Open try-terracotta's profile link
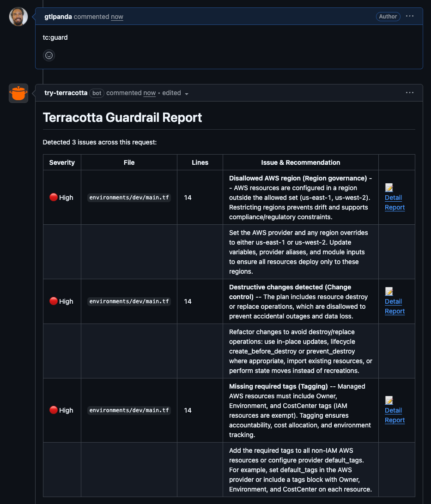The height and width of the screenshot is (504, 431). tap(66, 93)
